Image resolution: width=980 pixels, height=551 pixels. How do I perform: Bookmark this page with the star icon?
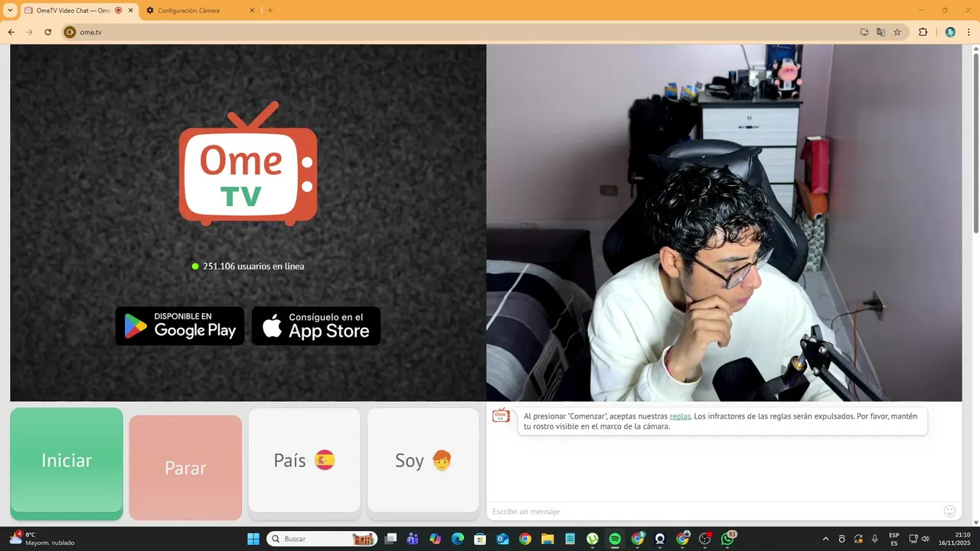tap(897, 32)
